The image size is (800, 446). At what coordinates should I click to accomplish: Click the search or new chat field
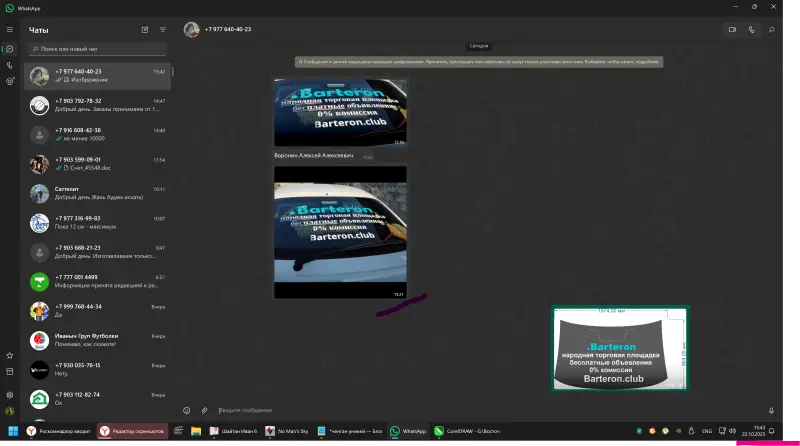coord(98,48)
